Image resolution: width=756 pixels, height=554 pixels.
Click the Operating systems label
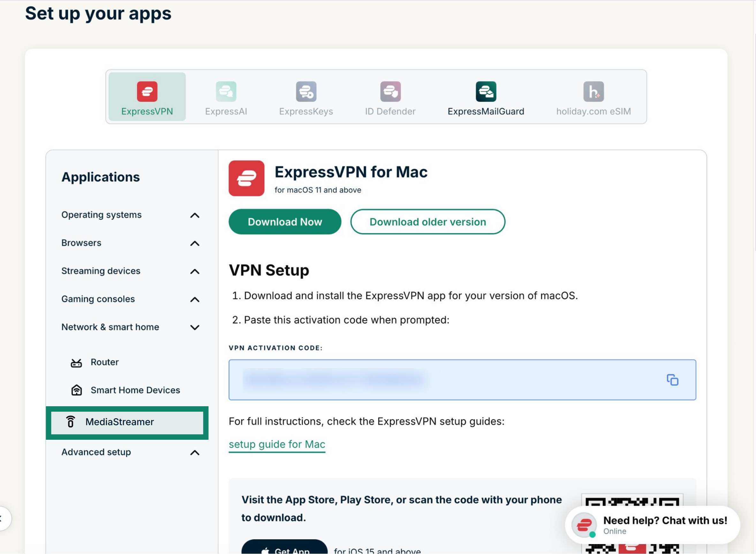101,215
